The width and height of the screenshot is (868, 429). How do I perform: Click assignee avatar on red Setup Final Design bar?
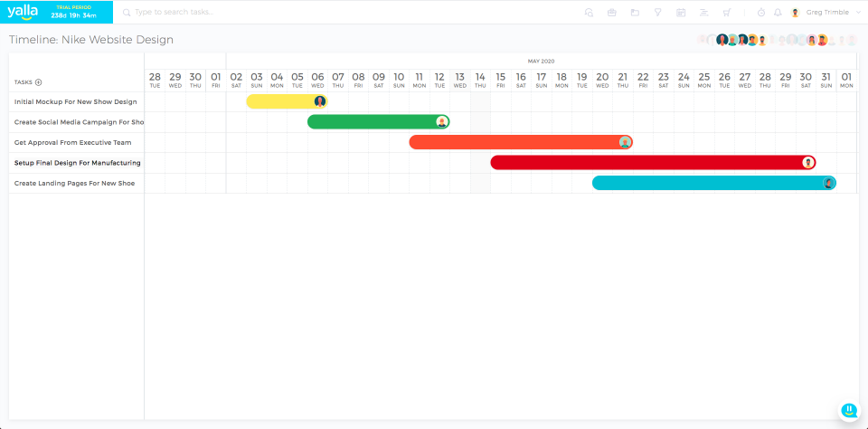[x=808, y=162]
